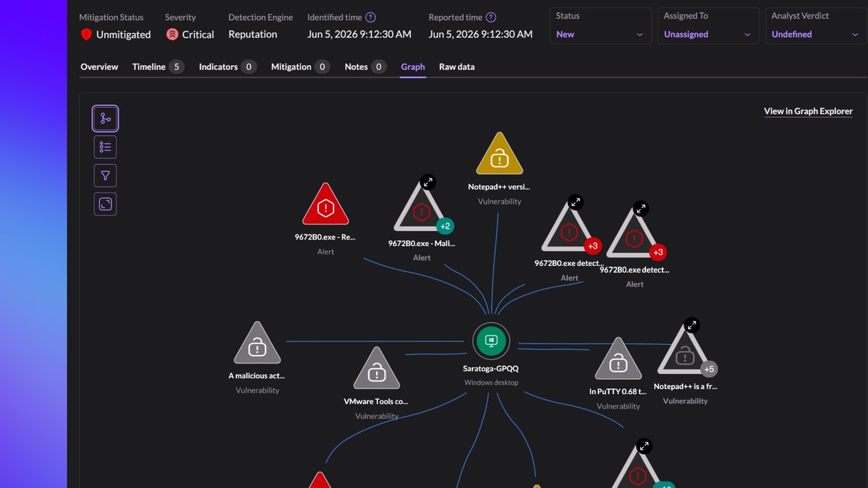Select the 9672B0.exe - Mali... alert node
This screenshot has height=488, width=868.
tap(422, 209)
